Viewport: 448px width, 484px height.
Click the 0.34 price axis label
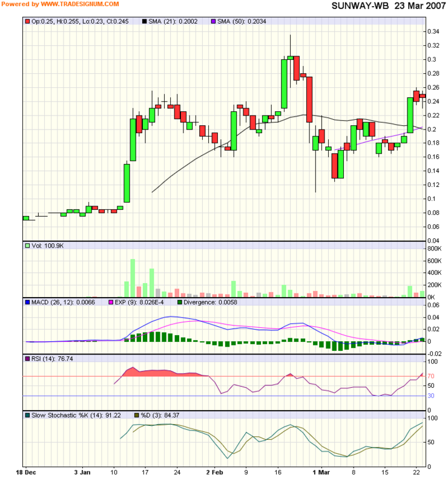pos(433,31)
